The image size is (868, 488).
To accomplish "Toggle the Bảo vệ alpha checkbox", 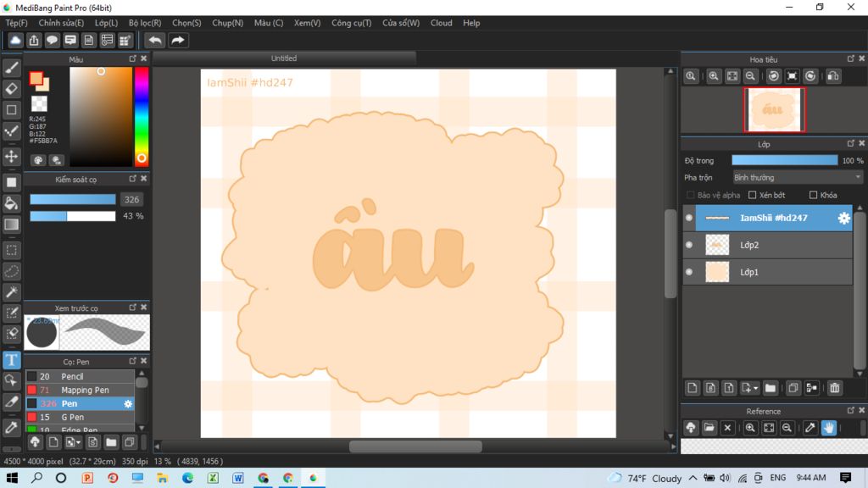I will click(x=690, y=195).
